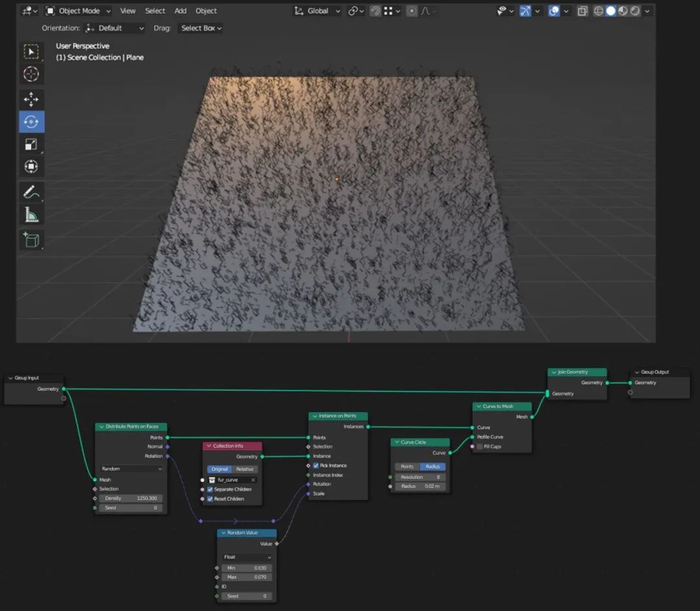Activate the Measure tool
The height and width of the screenshot is (611, 700).
pos(31,214)
